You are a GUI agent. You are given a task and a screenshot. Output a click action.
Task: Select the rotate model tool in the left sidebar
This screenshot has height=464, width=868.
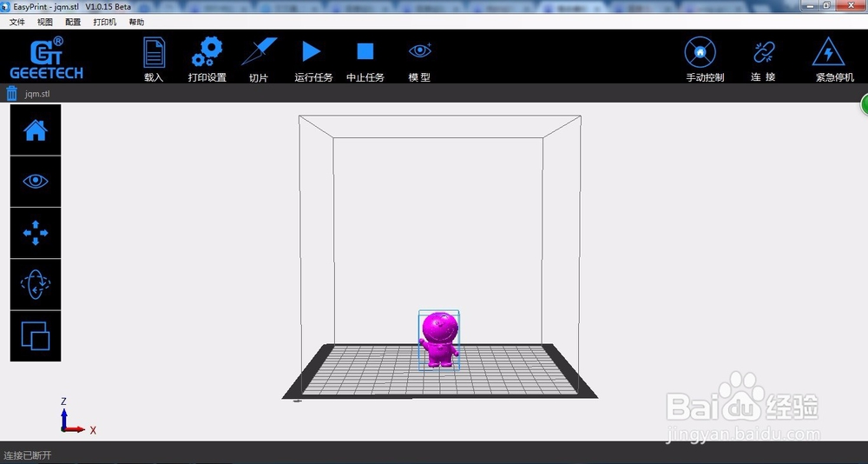pos(36,284)
